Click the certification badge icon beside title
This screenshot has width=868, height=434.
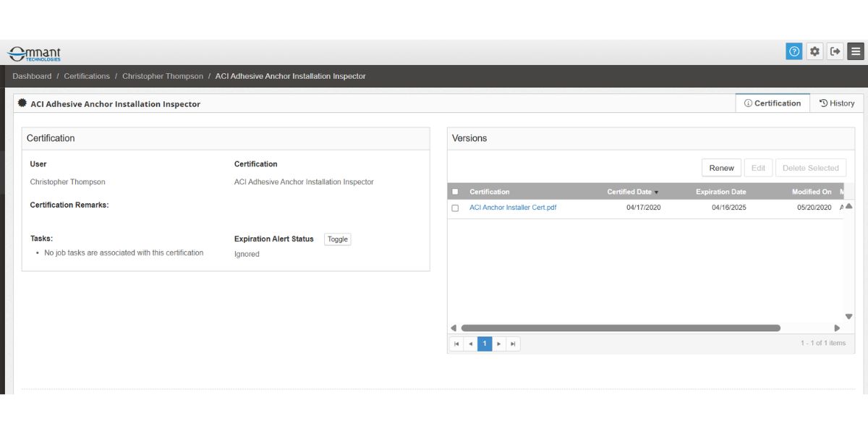22,103
